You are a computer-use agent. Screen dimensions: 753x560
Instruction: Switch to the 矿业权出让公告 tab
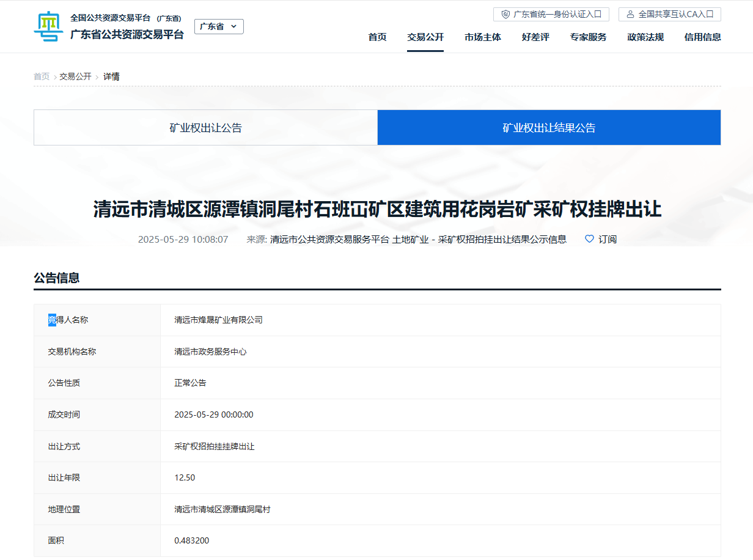click(x=205, y=128)
